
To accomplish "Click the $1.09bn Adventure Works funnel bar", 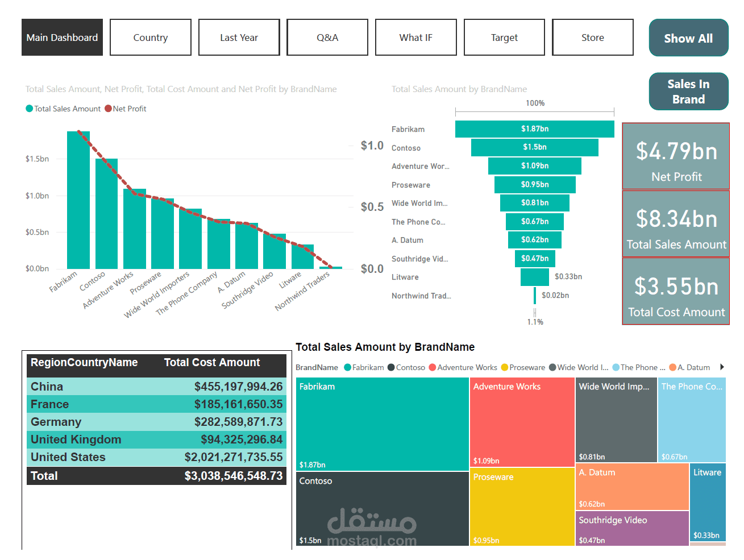I will pyautogui.click(x=535, y=166).
